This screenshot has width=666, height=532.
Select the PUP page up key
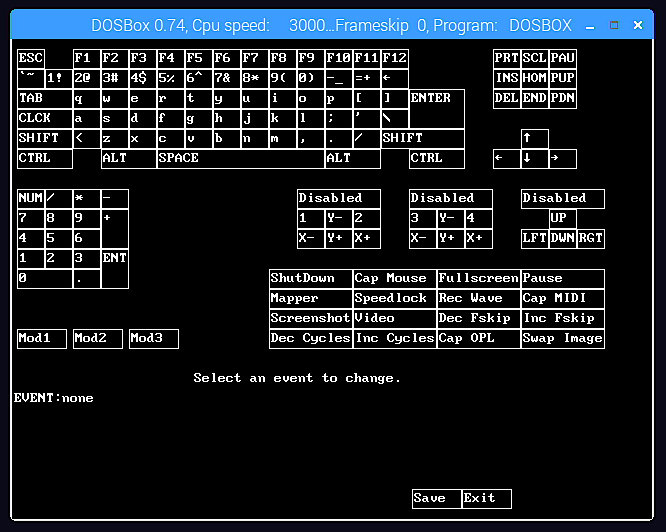click(x=563, y=79)
